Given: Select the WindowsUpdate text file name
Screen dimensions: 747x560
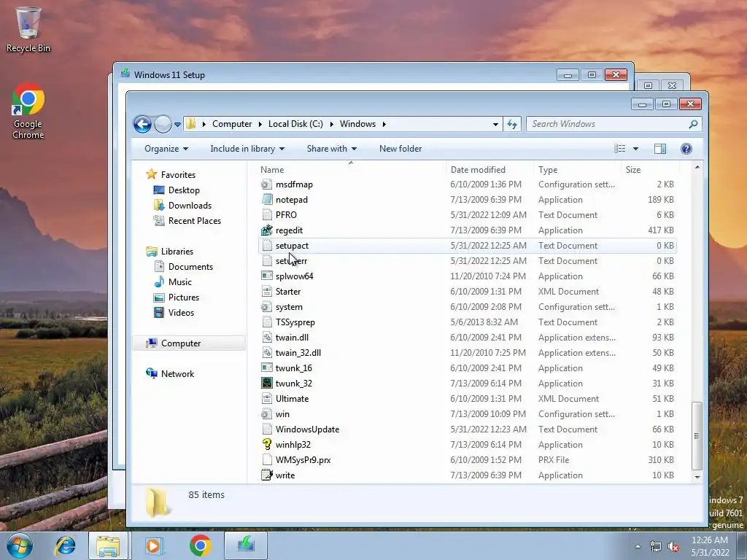Looking at the screenshot, I should tap(307, 429).
